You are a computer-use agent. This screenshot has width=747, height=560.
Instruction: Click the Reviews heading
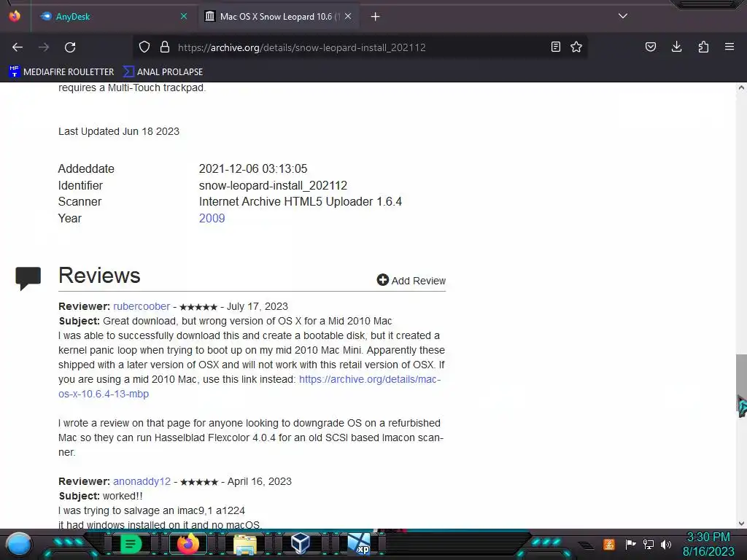pyautogui.click(x=99, y=276)
